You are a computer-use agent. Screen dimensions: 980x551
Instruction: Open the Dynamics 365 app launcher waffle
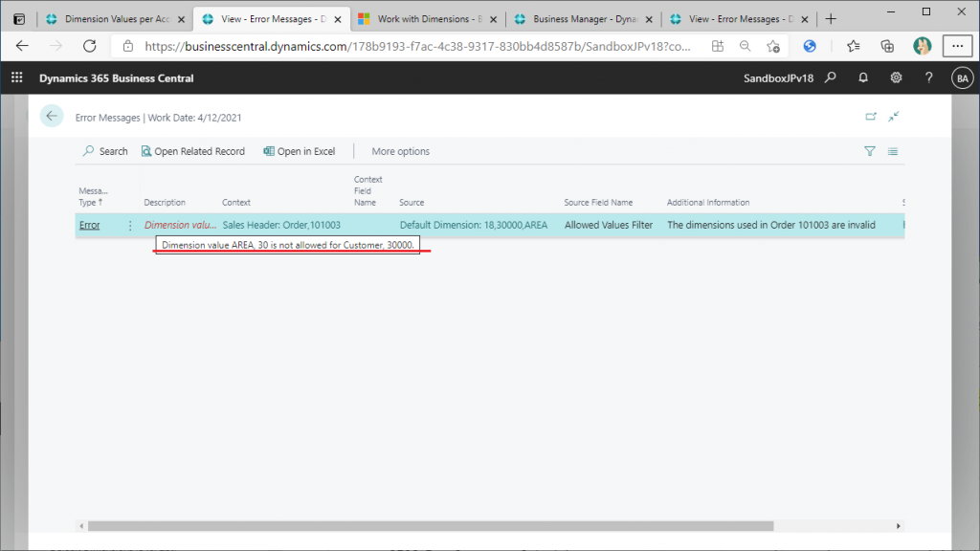pyautogui.click(x=17, y=77)
